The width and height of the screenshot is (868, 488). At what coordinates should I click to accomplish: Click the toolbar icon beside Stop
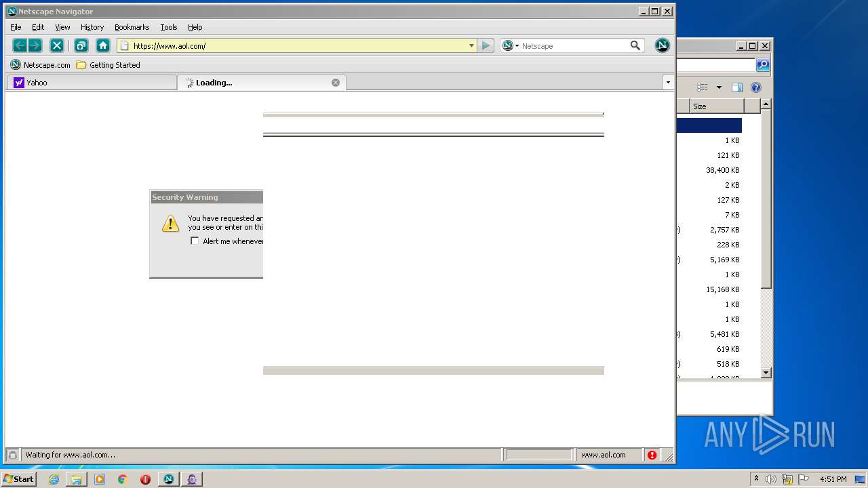(x=81, y=45)
